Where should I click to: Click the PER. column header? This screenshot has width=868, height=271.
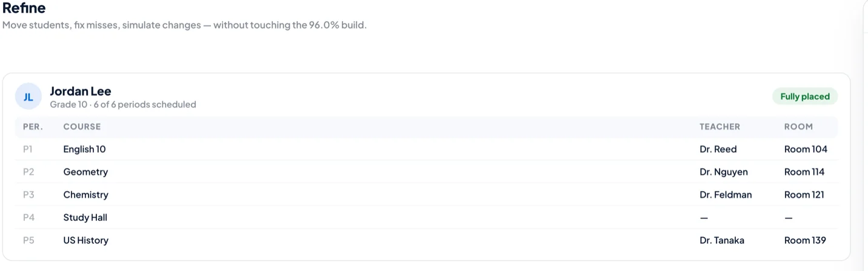[x=33, y=127]
